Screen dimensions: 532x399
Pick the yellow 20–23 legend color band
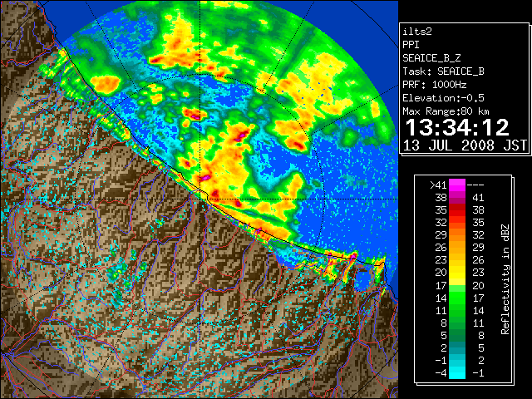point(457,273)
